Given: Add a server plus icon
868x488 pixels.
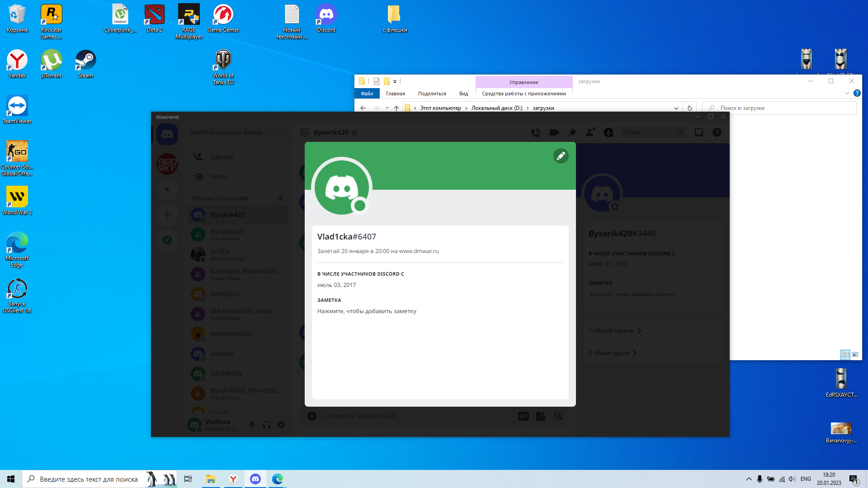Looking at the screenshot, I should 167,215.
